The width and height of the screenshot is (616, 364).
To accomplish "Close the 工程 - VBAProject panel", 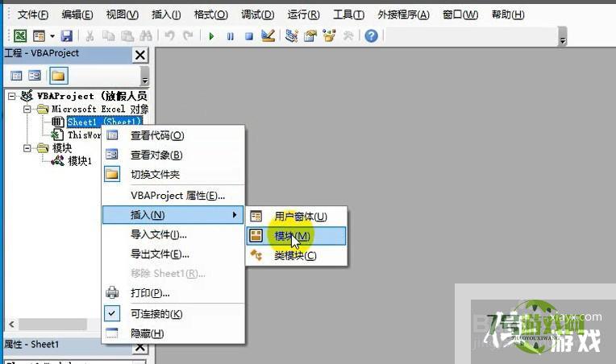I will pyautogui.click(x=140, y=55).
